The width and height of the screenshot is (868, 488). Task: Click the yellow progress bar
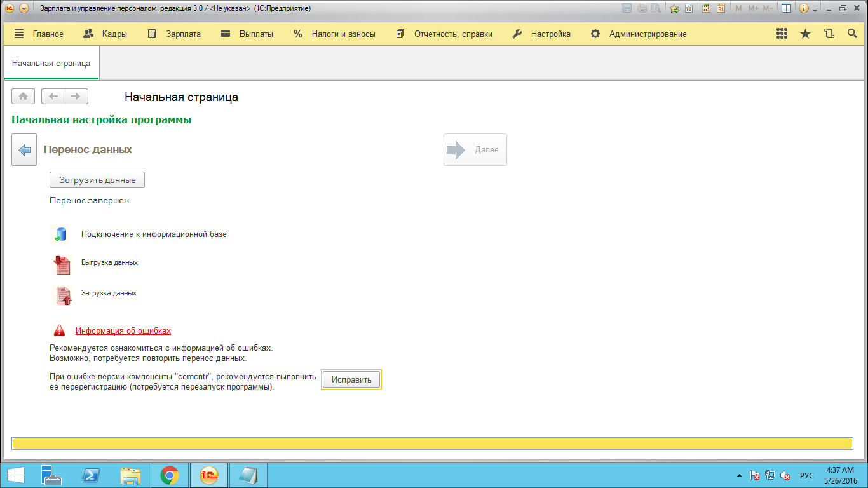432,444
